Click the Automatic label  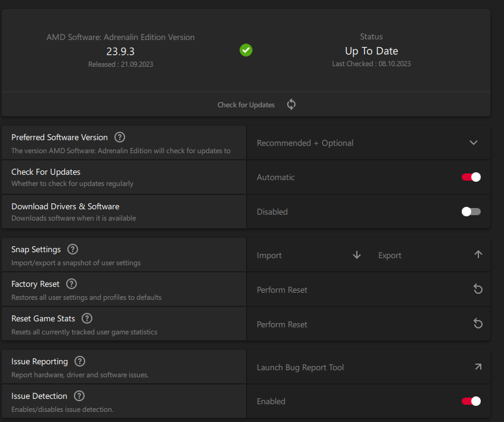pyautogui.click(x=275, y=177)
